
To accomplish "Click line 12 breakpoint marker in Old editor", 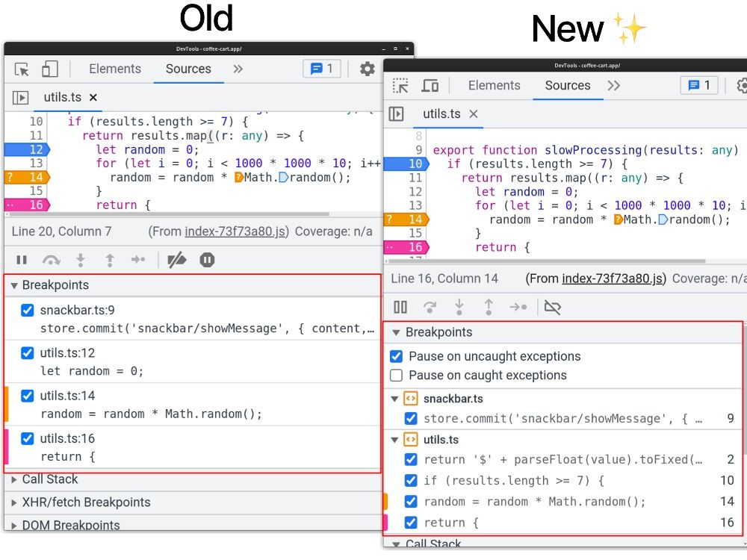I will click(x=27, y=149).
